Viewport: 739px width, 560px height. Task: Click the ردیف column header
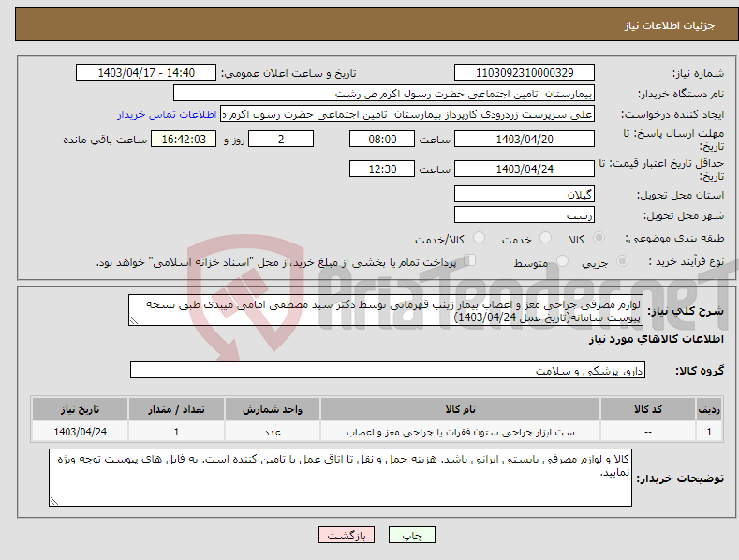(x=709, y=409)
